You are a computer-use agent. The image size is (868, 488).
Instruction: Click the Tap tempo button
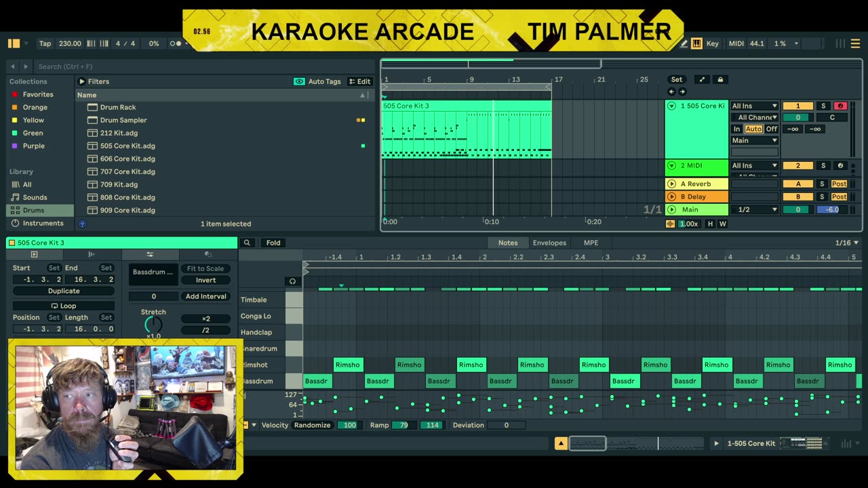click(x=45, y=43)
